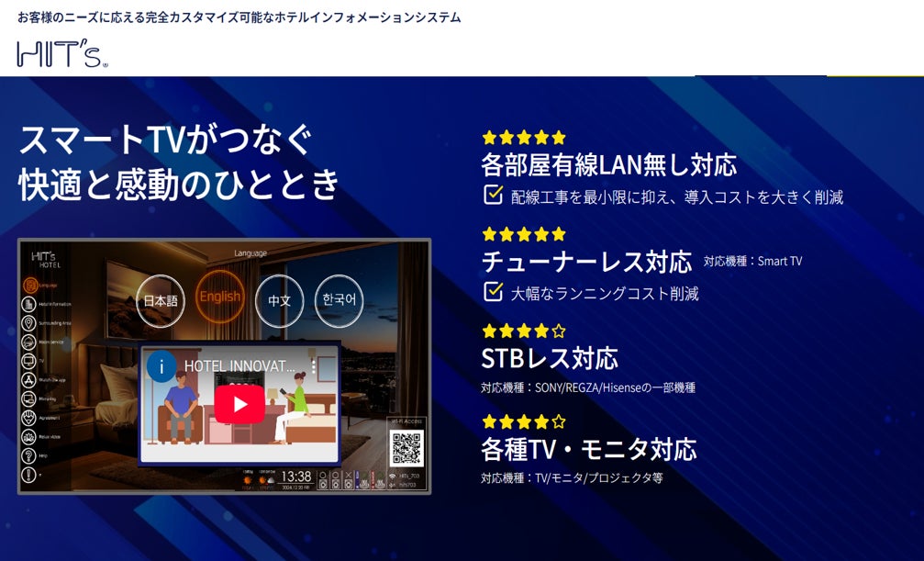Choose the 한국어 language option

coord(338,299)
